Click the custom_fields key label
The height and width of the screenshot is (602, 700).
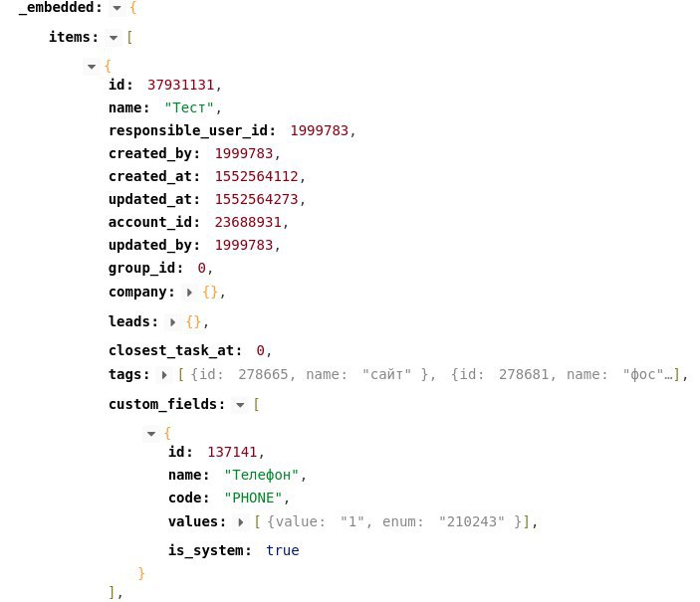click(x=166, y=404)
